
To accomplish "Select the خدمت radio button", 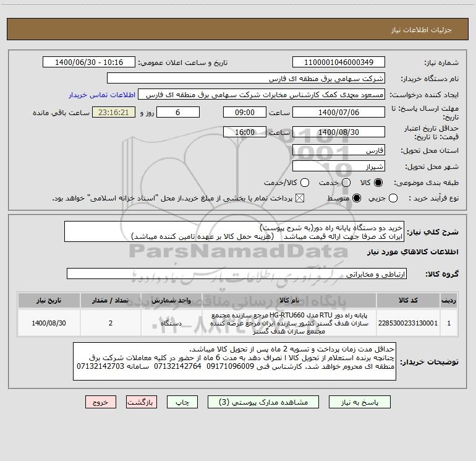I will coord(346,183).
